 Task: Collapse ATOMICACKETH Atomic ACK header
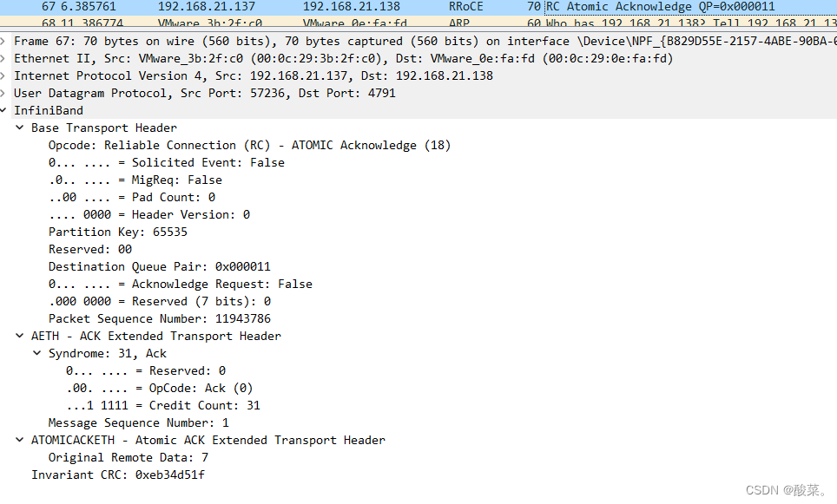click(20, 440)
